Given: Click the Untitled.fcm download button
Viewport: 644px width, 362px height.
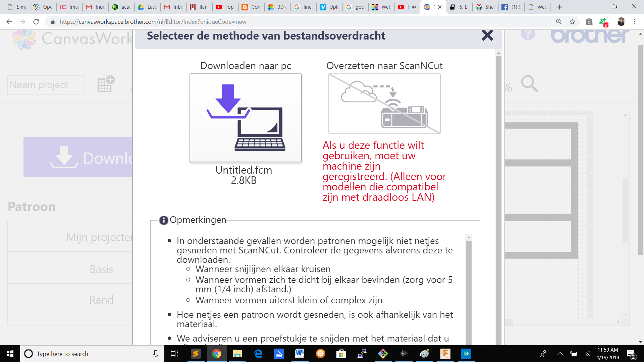Looking at the screenshot, I should click(245, 118).
